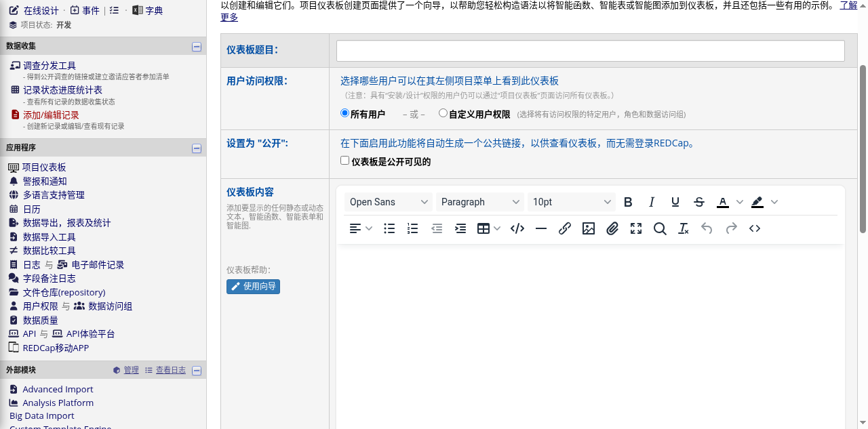Click the 仪表板题目 title input field

(591, 51)
